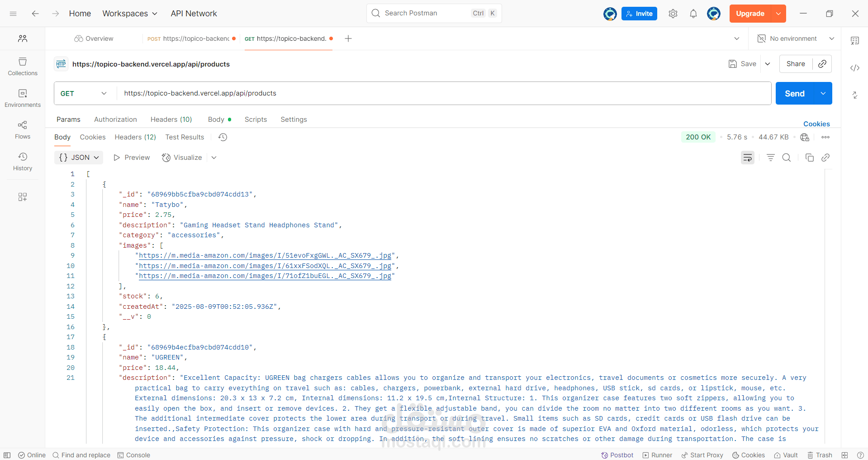The width and height of the screenshot is (868, 460).
Task: Open the tabs overflow chevron
Action: (x=737, y=38)
